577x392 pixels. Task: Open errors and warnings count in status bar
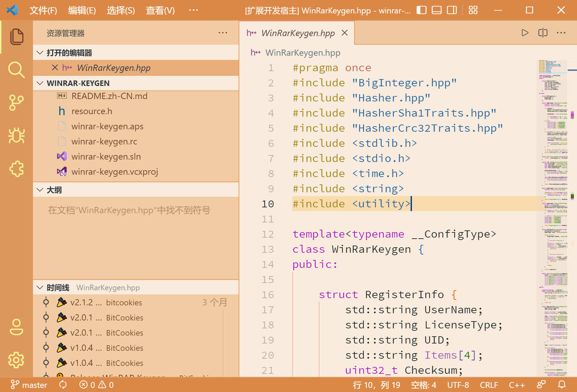pyautogui.click(x=97, y=385)
